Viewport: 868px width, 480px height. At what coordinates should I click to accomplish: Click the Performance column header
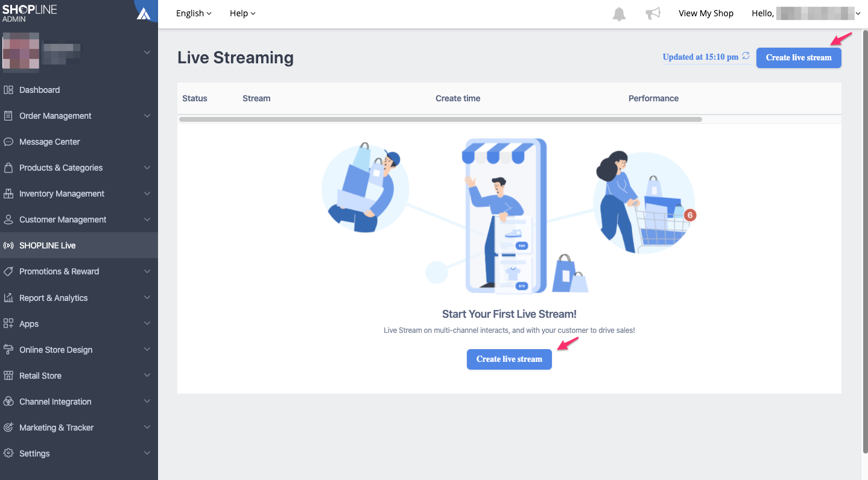[x=653, y=98]
